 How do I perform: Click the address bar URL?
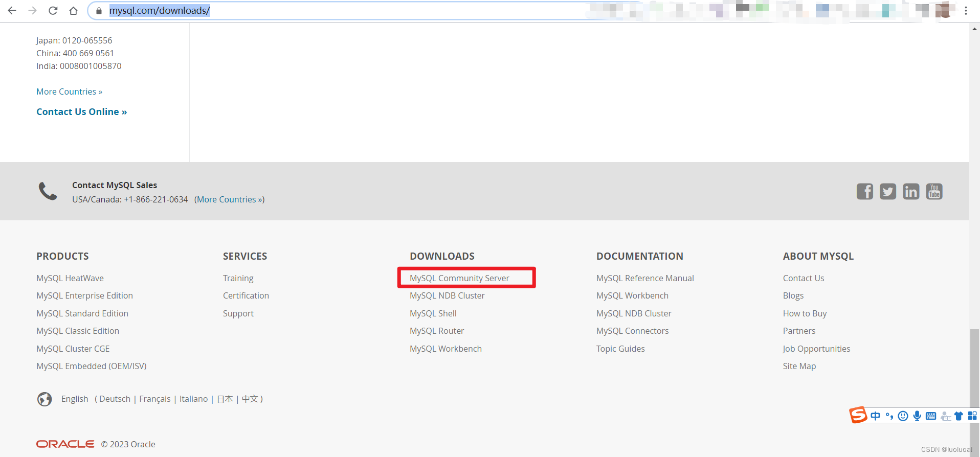[160, 11]
